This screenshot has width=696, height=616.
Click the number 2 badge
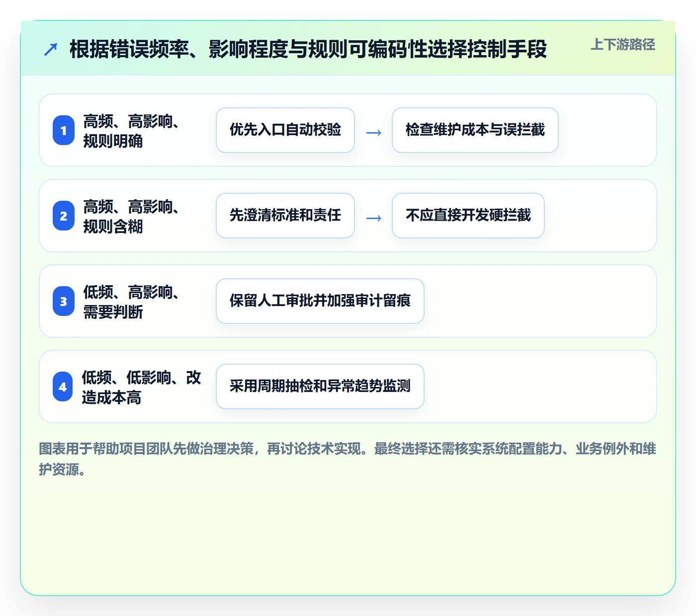click(x=64, y=216)
